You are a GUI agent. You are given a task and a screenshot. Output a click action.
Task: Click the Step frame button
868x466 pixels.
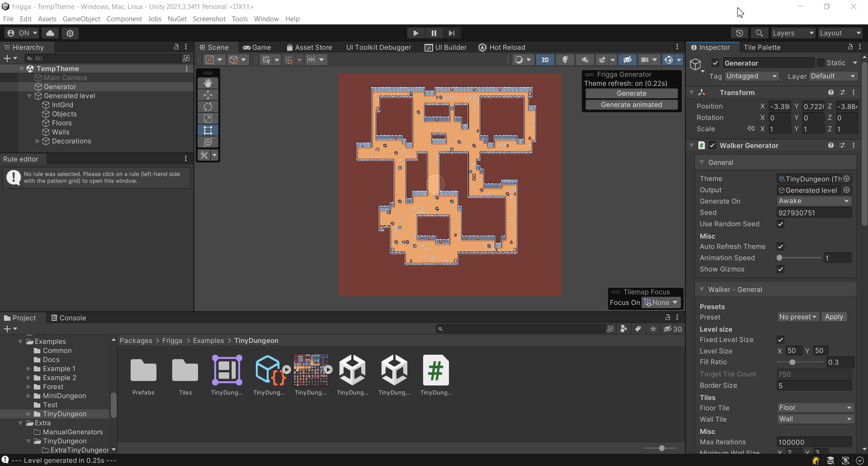tap(452, 33)
